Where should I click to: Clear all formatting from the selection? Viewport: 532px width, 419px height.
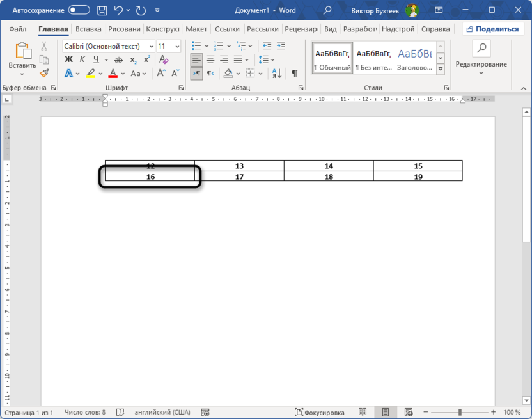click(x=164, y=59)
